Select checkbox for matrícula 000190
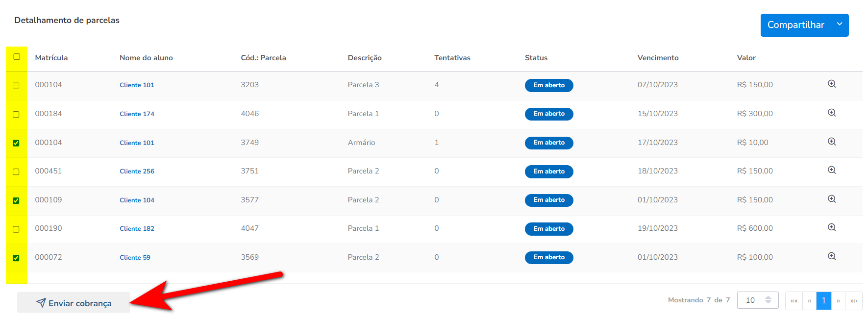This screenshot has width=868, height=318. pyautogui.click(x=16, y=229)
